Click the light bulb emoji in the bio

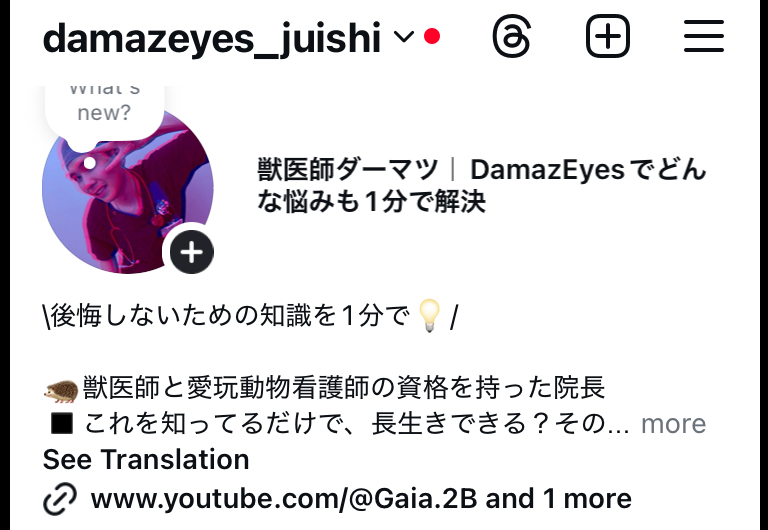[430, 316]
